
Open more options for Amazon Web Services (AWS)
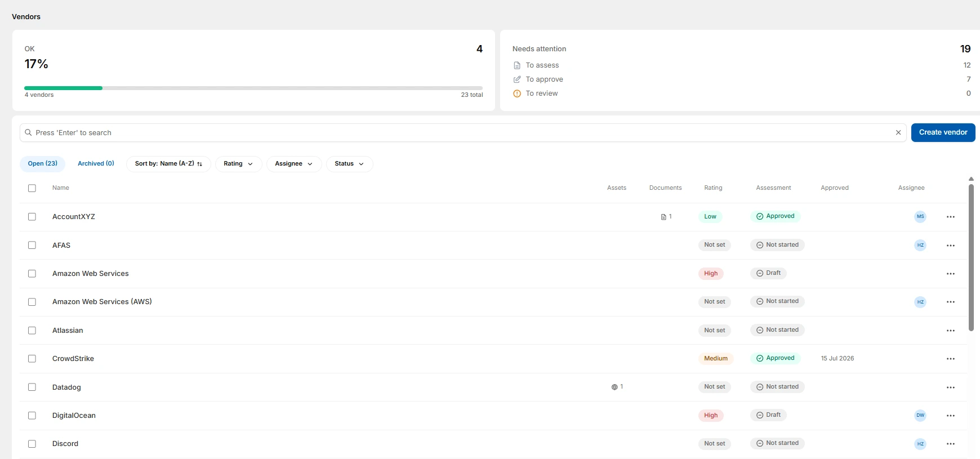951,302
